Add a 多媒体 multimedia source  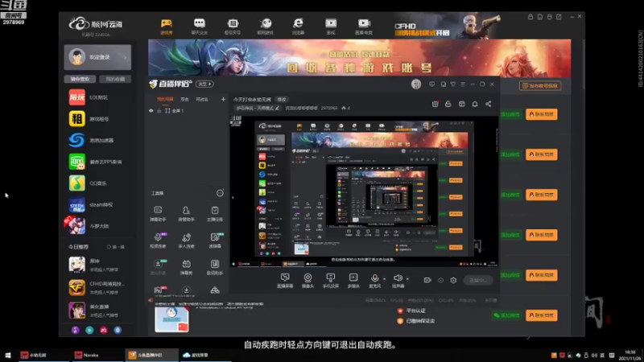(x=353, y=281)
